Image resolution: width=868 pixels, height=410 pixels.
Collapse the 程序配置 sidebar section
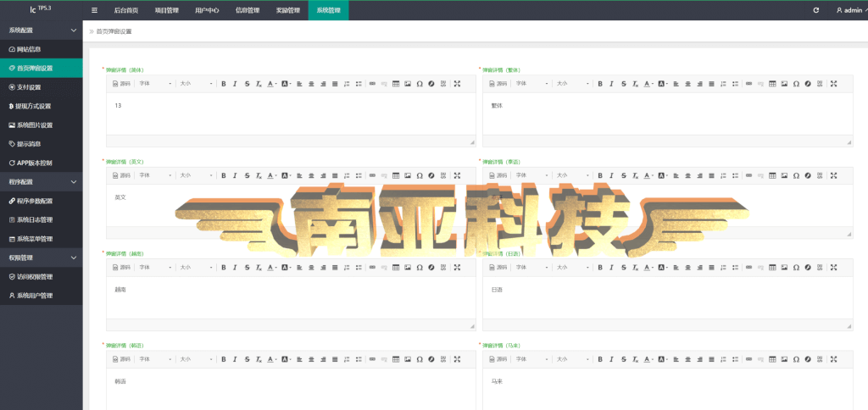point(42,181)
